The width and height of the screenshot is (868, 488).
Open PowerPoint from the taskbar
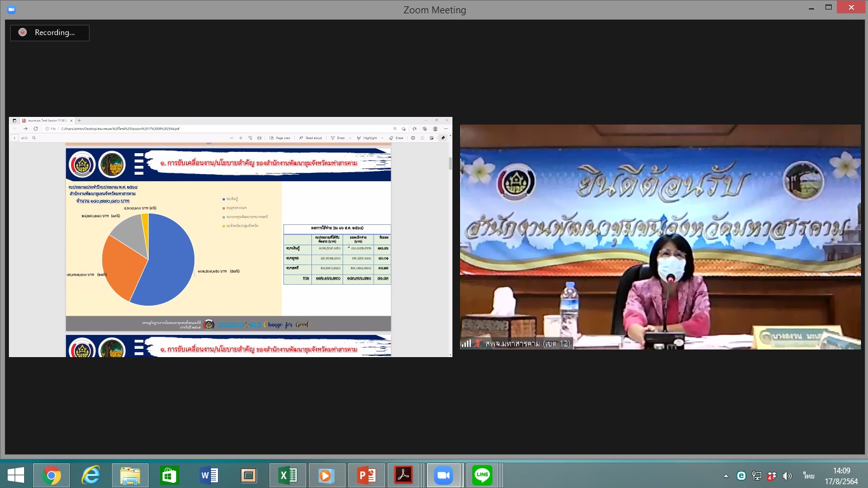point(367,475)
